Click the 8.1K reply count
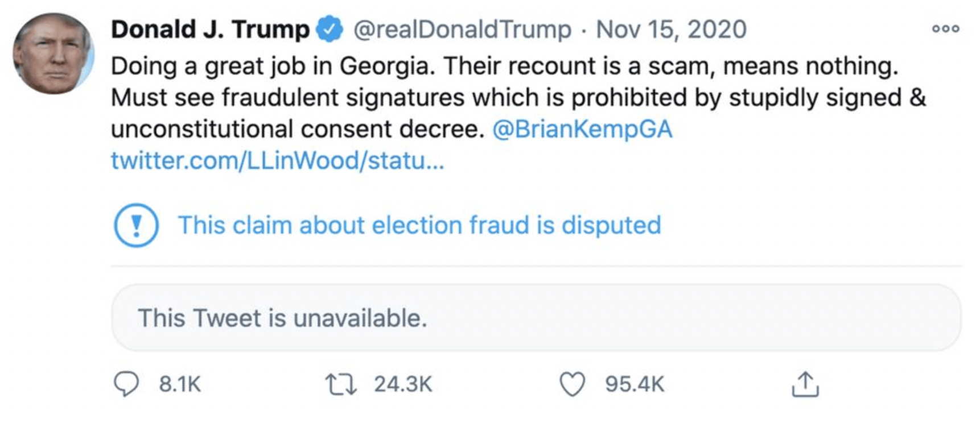This screenshot has height=423, width=980. click(180, 384)
